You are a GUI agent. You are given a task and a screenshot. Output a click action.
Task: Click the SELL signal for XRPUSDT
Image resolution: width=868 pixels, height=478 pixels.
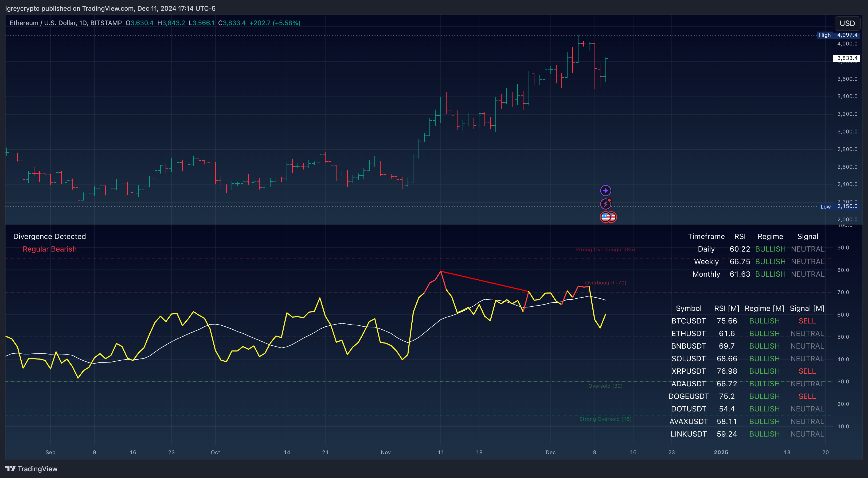(x=807, y=371)
